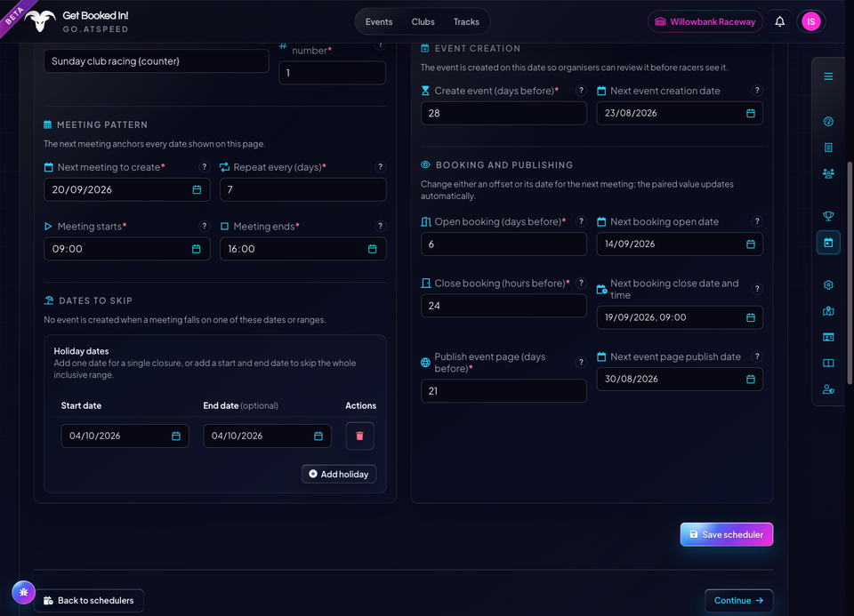Viewport: 854px width, 616px height.
Task: Open the ID card icon in the sidebar
Action: click(x=828, y=337)
